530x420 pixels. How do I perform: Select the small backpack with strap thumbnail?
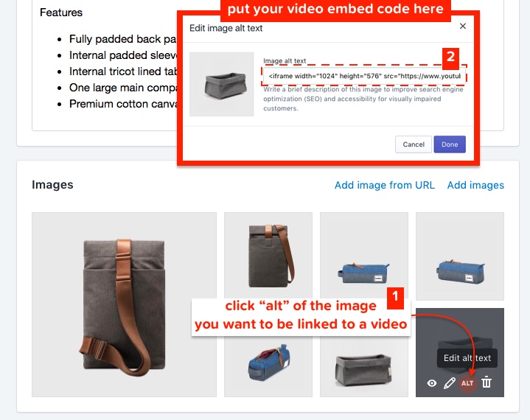tap(268, 256)
